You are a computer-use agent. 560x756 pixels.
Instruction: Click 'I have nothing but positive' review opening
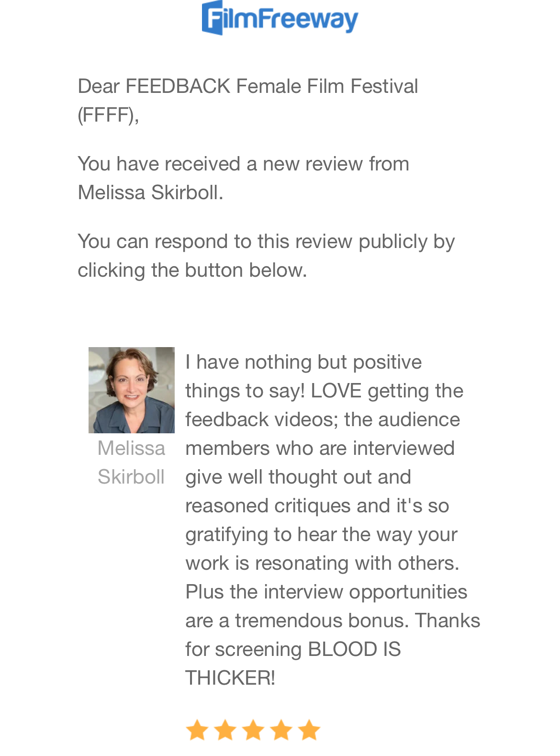tap(303, 362)
